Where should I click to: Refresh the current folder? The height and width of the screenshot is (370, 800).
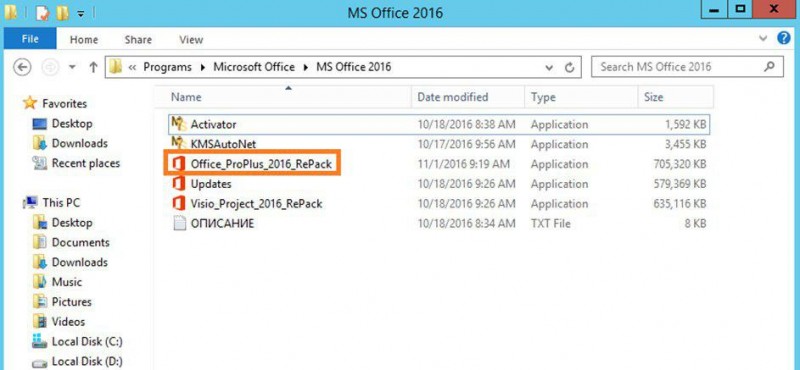(x=570, y=67)
